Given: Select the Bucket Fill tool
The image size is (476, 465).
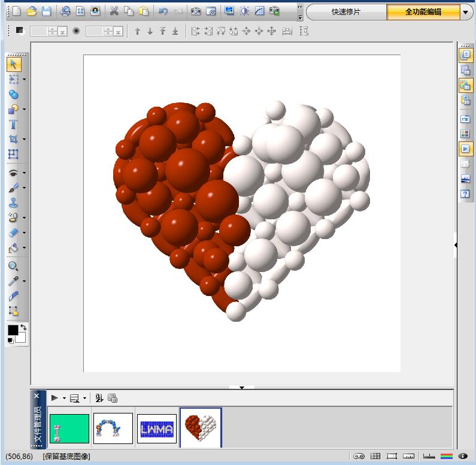Looking at the screenshot, I should point(13,247).
